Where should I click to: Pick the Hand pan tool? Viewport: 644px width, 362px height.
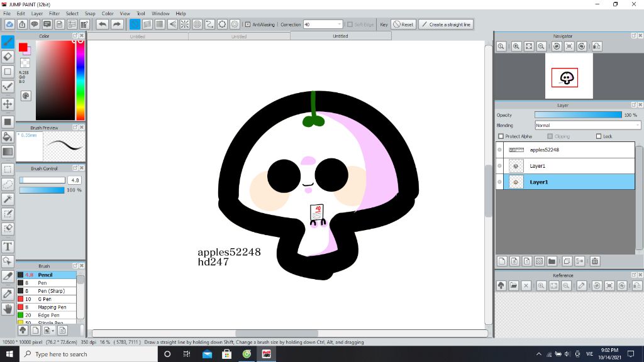coord(8,309)
